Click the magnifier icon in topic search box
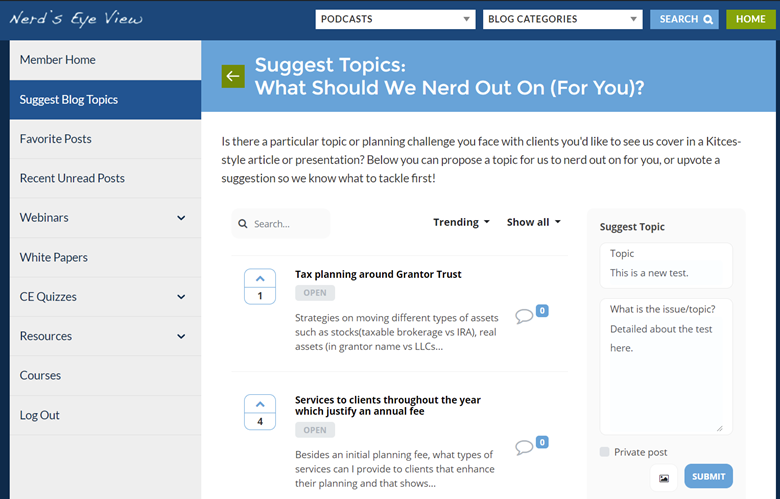This screenshot has height=499, width=780. [x=243, y=224]
